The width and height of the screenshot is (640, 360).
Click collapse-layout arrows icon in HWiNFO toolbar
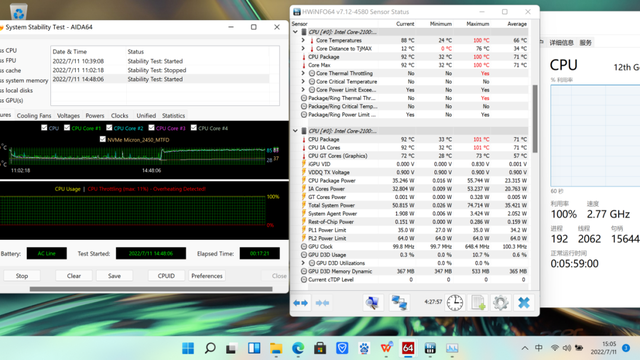pos(322,303)
